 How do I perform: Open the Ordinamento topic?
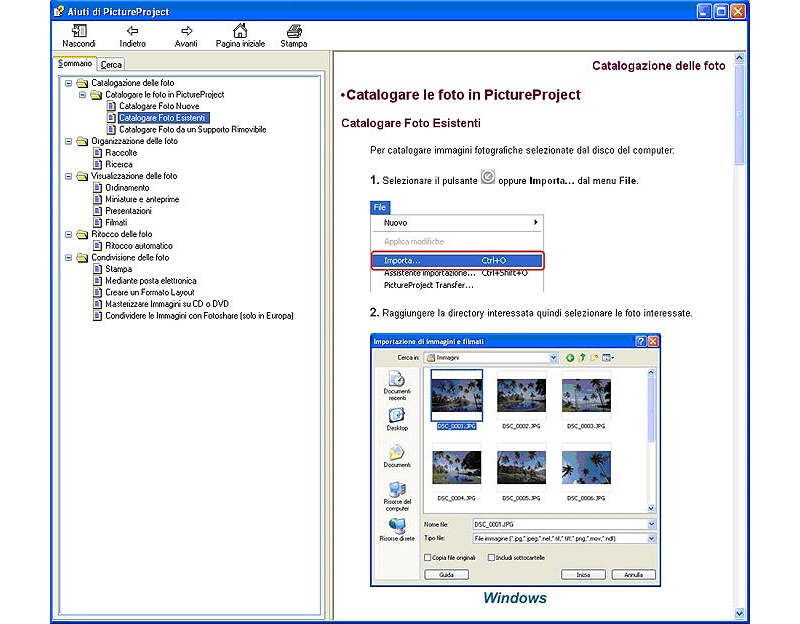(x=127, y=188)
